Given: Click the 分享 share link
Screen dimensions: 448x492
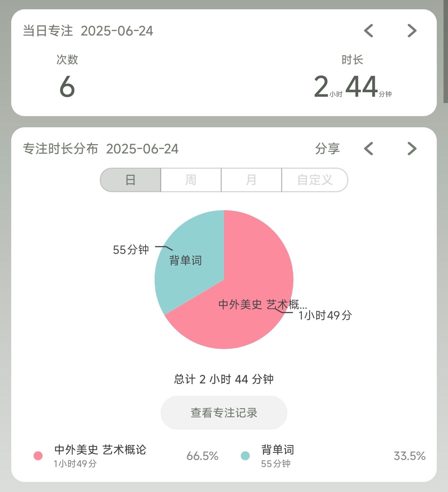Looking at the screenshot, I should [327, 149].
